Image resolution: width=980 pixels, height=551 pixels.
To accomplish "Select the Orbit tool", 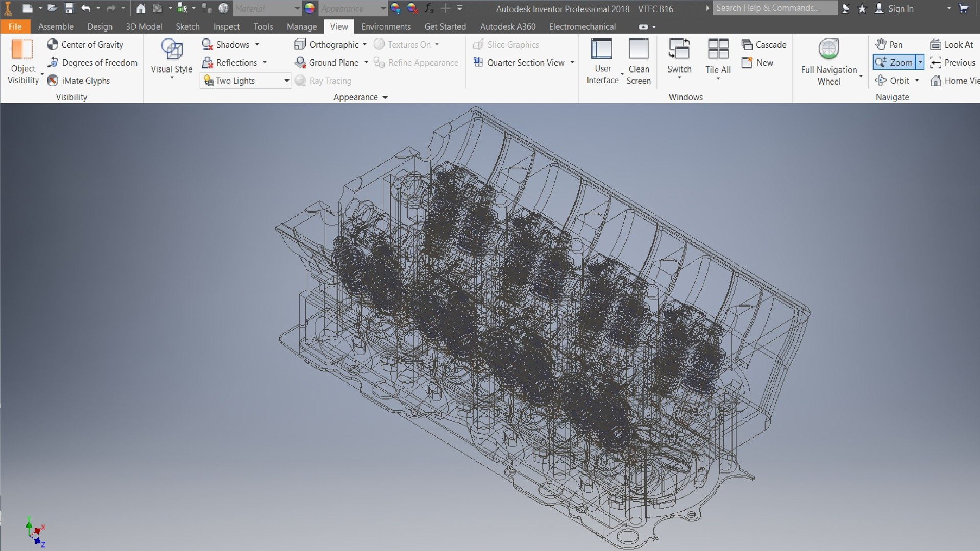I will point(892,81).
